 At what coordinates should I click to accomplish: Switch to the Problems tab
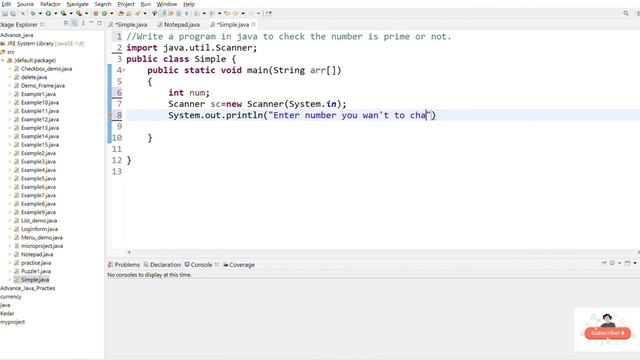(124, 264)
